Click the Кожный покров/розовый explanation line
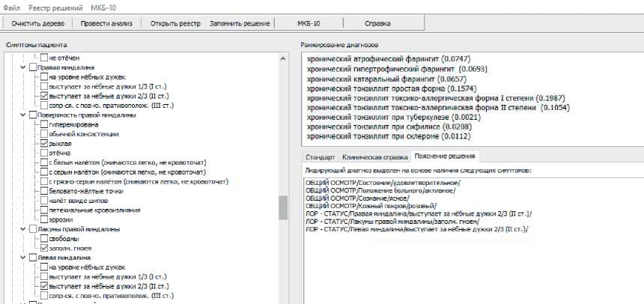 click(371, 206)
